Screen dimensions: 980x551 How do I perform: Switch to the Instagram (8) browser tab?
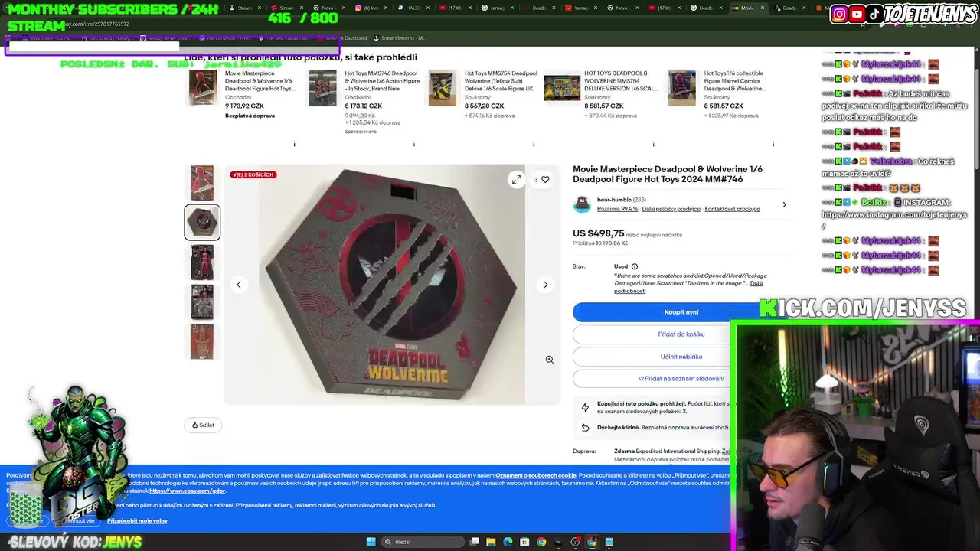tap(370, 8)
